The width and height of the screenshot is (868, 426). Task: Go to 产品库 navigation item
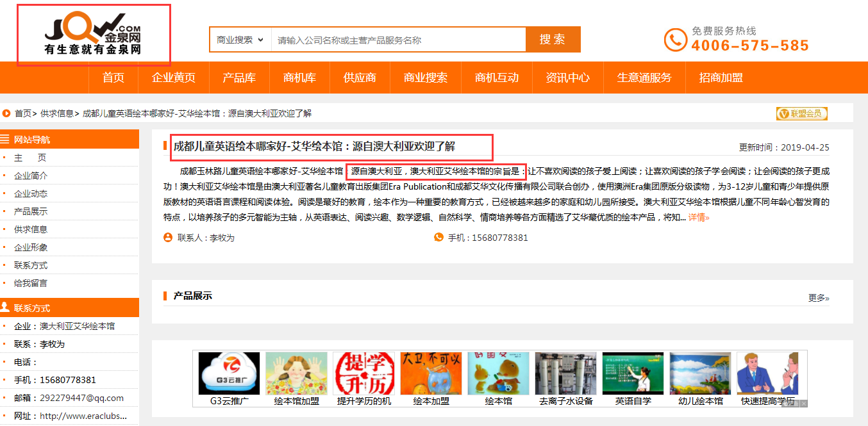(239, 78)
